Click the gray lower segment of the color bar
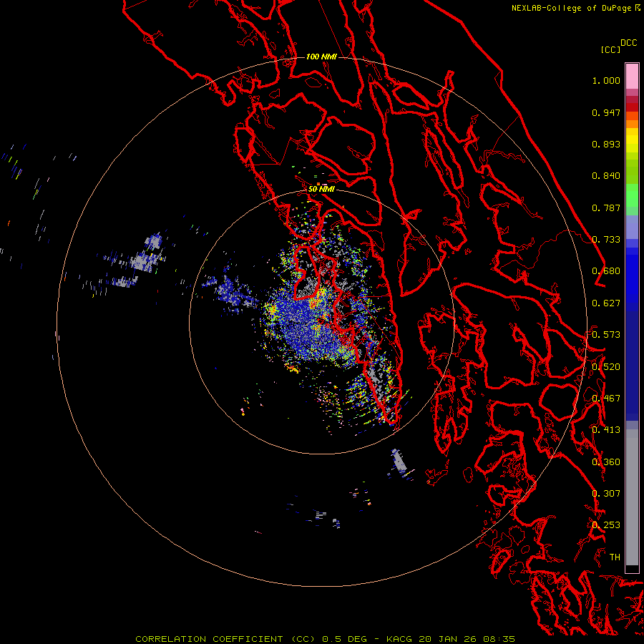 tap(632, 497)
